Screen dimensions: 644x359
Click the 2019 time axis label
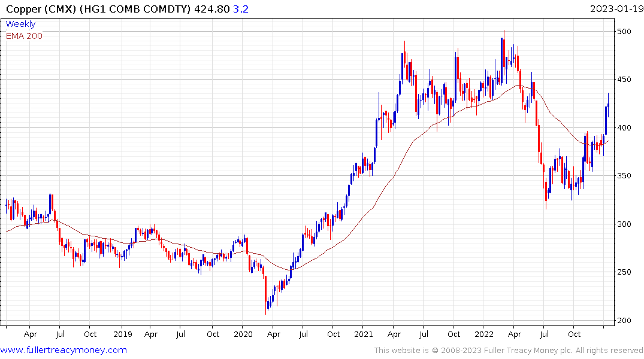122,334
